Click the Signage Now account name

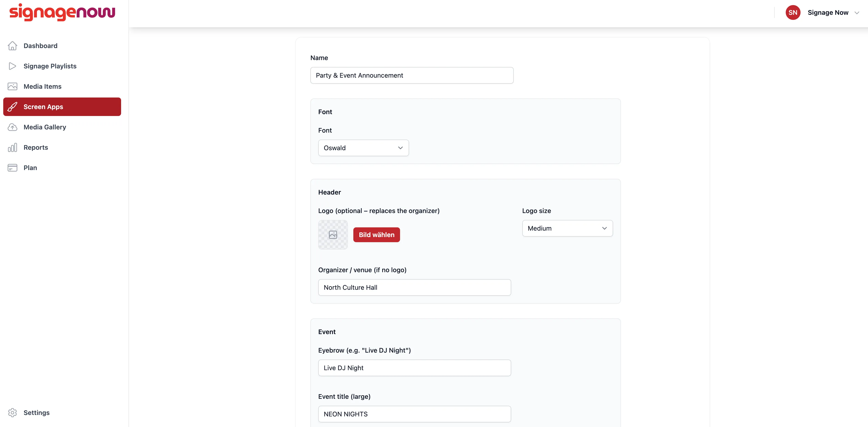(x=828, y=12)
